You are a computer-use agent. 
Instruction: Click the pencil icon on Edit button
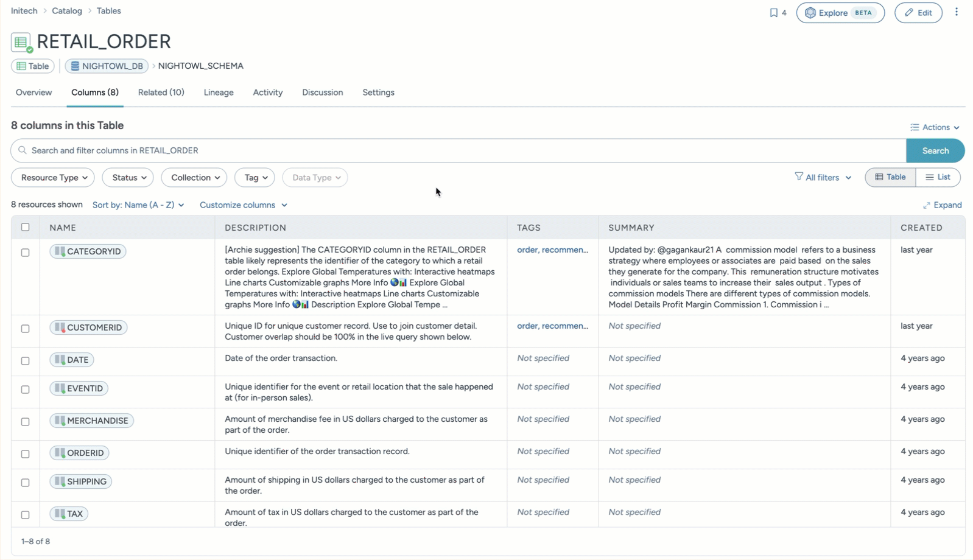pos(909,13)
